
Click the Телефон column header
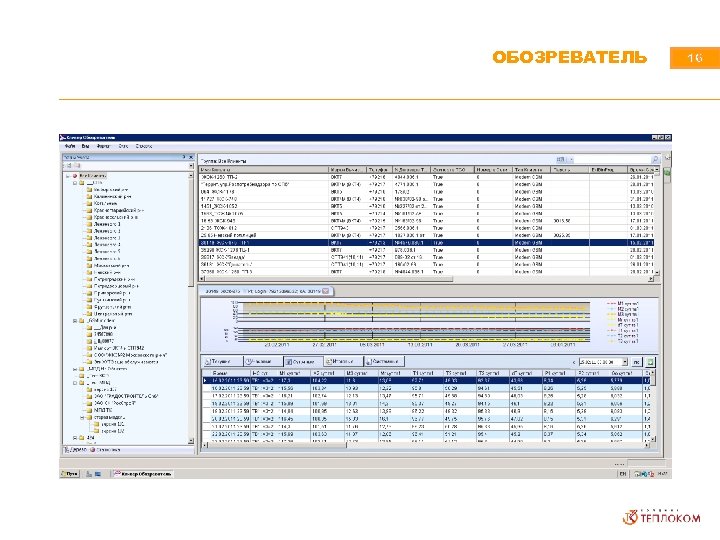[379, 170]
